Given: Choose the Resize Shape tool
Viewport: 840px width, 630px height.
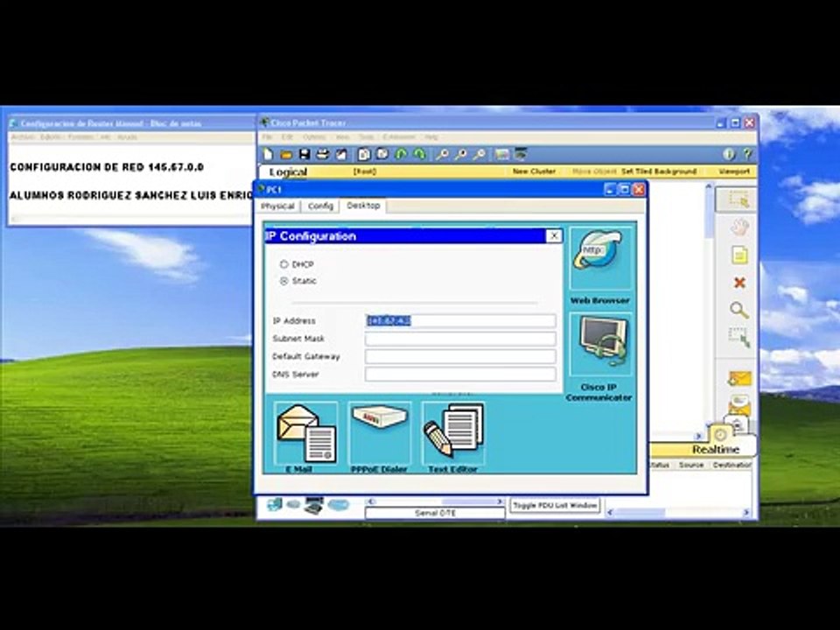Looking at the screenshot, I should 739,338.
